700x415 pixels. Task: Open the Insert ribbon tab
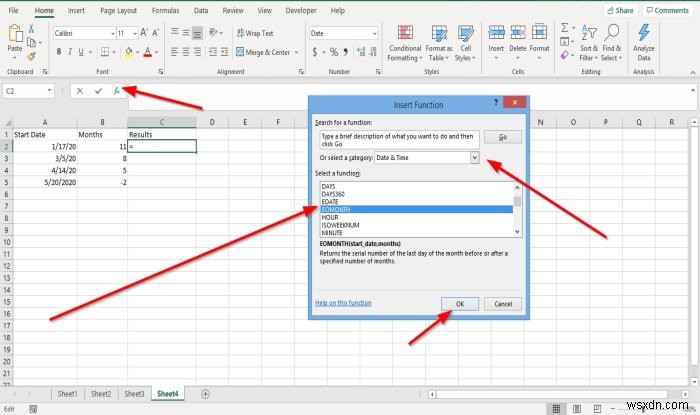click(76, 10)
